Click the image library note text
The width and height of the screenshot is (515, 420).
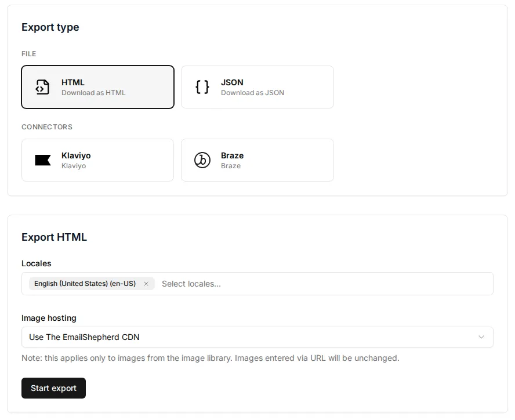coord(210,358)
